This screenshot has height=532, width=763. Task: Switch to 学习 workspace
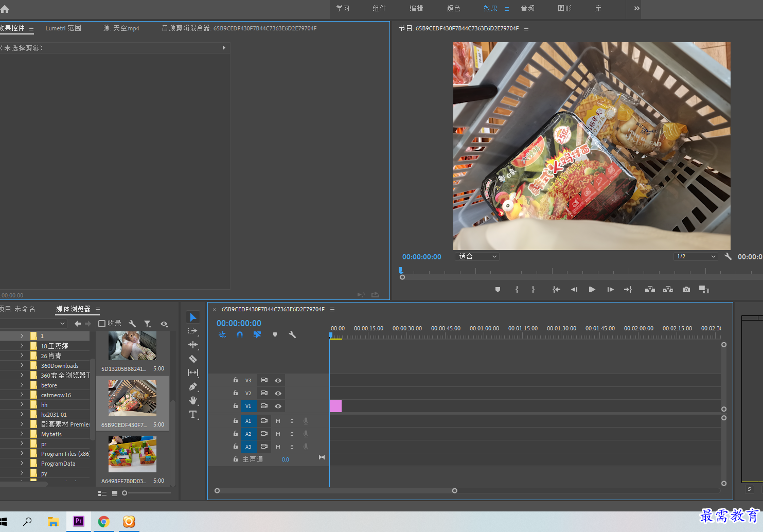click(x=343, y=8)
